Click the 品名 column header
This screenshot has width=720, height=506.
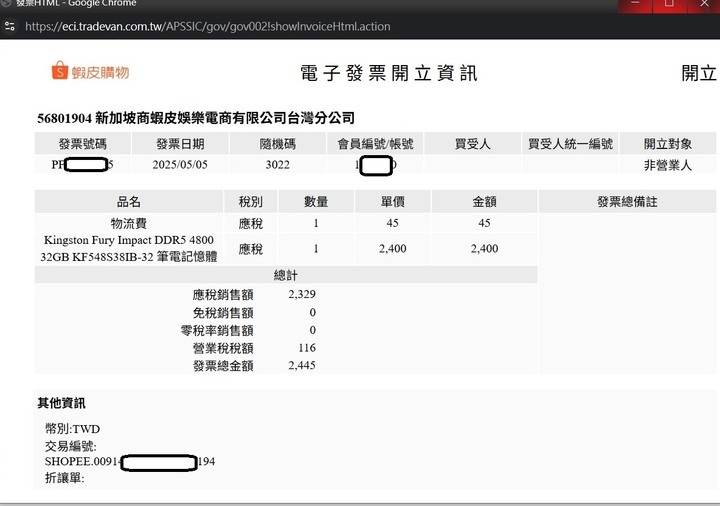[129, 202]
